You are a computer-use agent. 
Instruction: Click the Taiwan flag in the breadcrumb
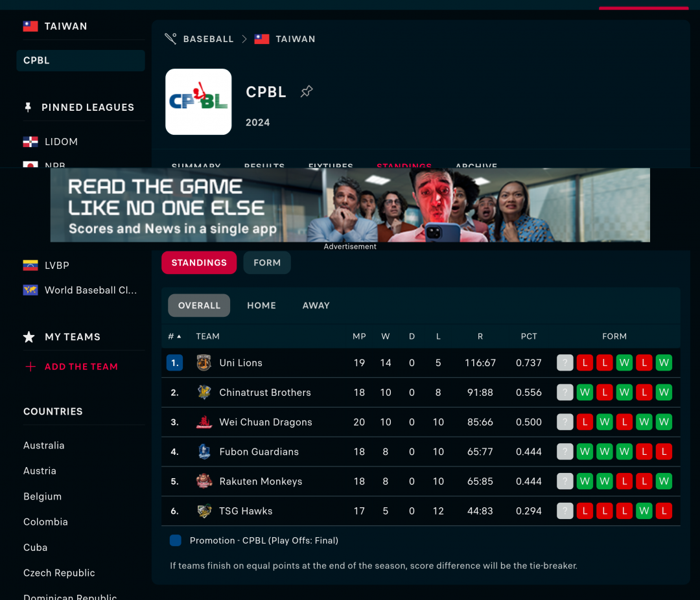(262, 39)
